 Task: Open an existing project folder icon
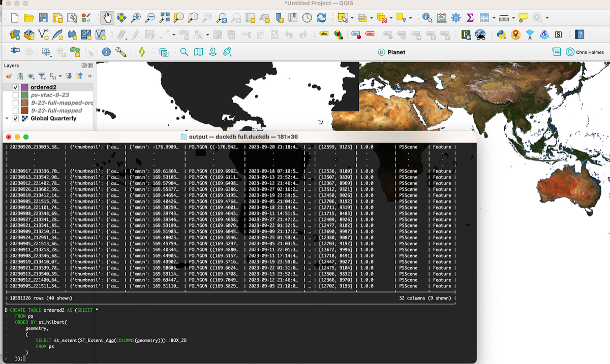[29, 18]
